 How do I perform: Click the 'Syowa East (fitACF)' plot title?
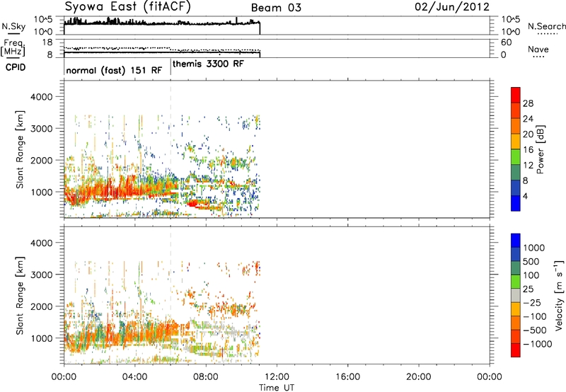[x=128, y=7]
